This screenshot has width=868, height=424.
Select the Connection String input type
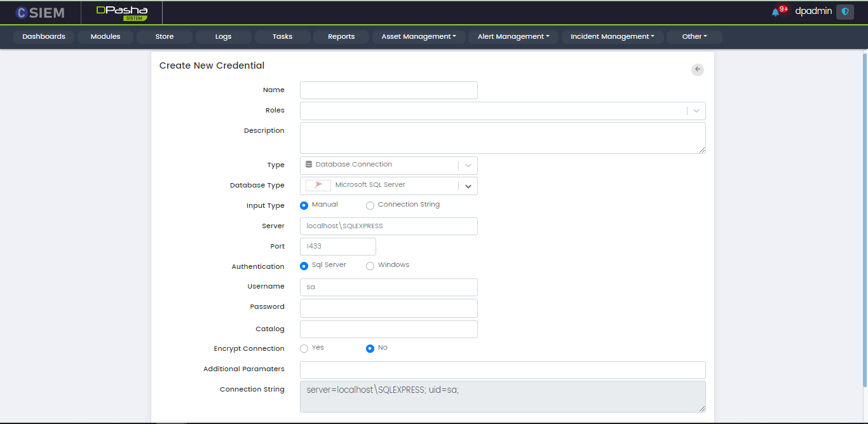(370, 205)
